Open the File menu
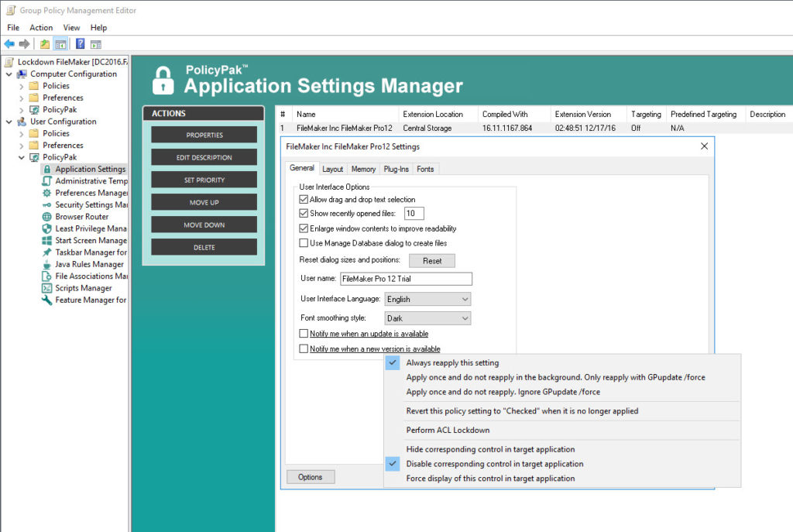Image resolution: width=793 pixels, height=532 pixels. (13, 28)
